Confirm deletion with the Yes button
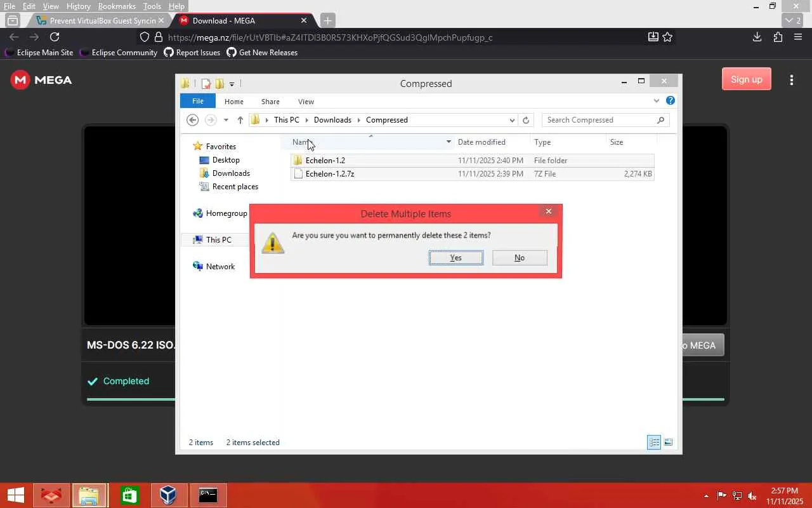This screenshot has height=508, width=812. [455, 258]
